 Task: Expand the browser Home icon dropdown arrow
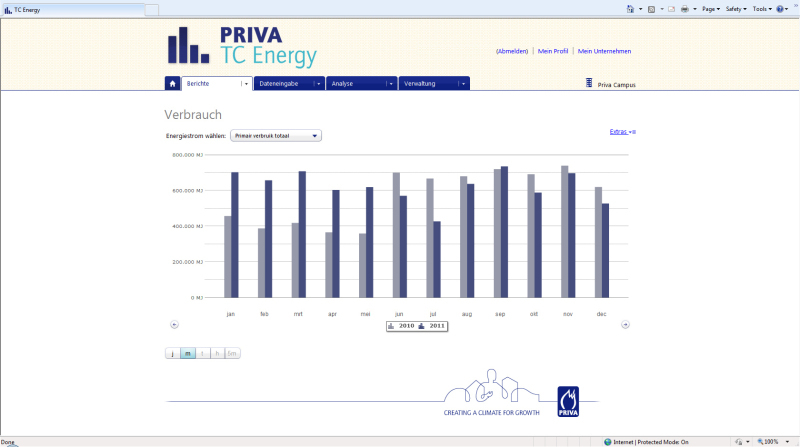(x=640, y=9)
